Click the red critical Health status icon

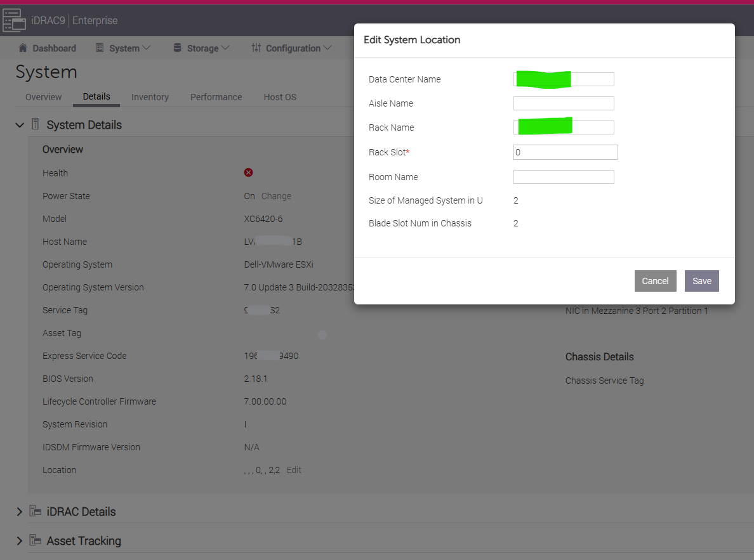click(x=248, y=173)
